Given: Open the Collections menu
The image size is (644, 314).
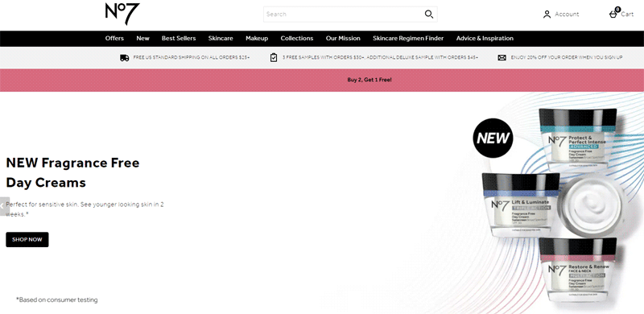Looking at the screenshot, I should [x=297, y=38].
